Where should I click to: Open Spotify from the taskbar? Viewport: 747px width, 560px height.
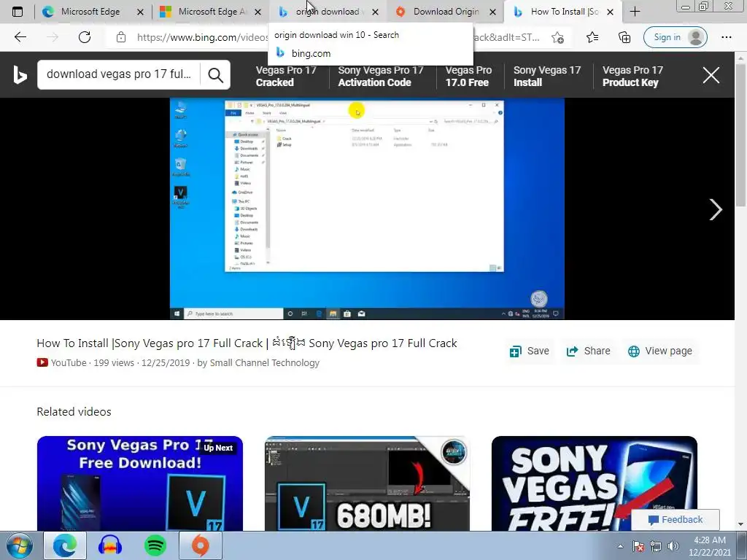[155, 545]
